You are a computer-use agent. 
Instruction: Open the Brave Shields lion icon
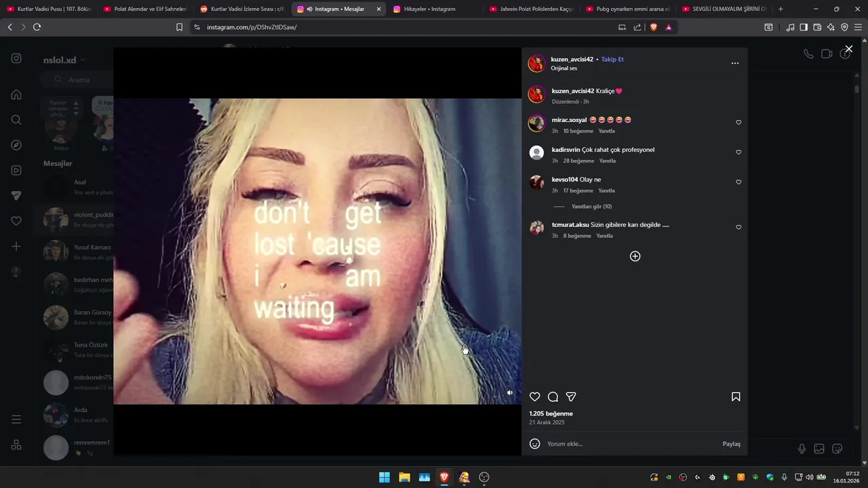[654, 27]
